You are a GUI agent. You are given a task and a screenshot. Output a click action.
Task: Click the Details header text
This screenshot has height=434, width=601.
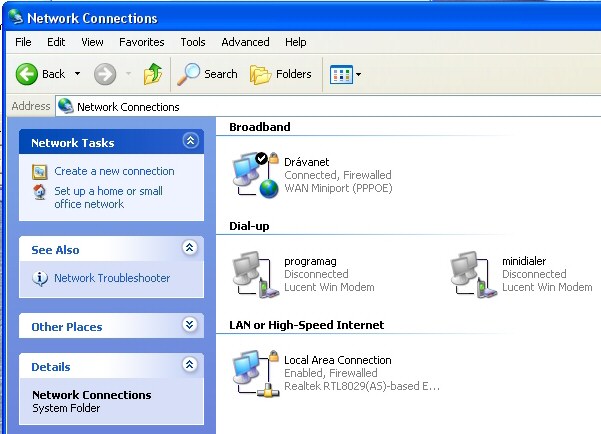(x=51, y=367)
